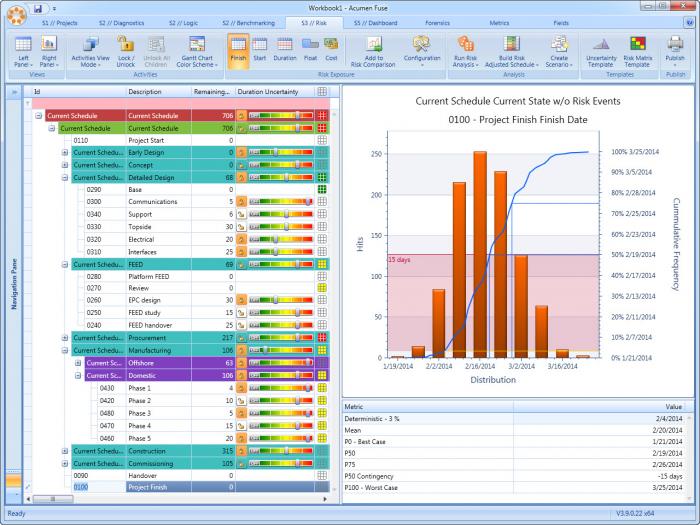The image size is (700, 525).
Task: Expand the Offshore group
Action: (x=78, y=363)
